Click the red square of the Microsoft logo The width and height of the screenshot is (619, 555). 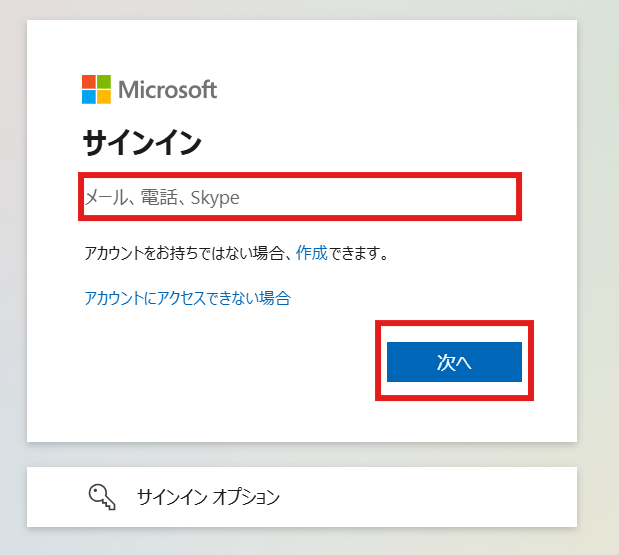tap(89, 81)
